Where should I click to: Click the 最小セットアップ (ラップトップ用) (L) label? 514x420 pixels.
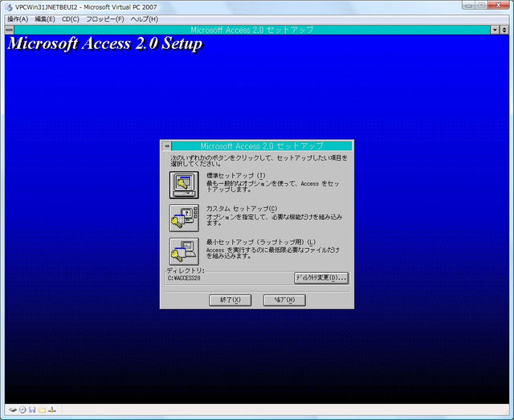point(261,242)
